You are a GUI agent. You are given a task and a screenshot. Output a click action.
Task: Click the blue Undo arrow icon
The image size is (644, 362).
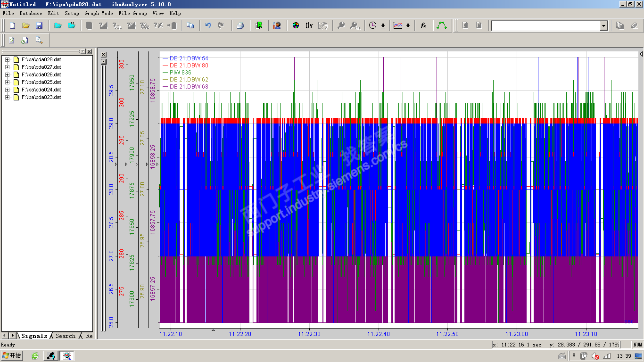tap(208, 25)
